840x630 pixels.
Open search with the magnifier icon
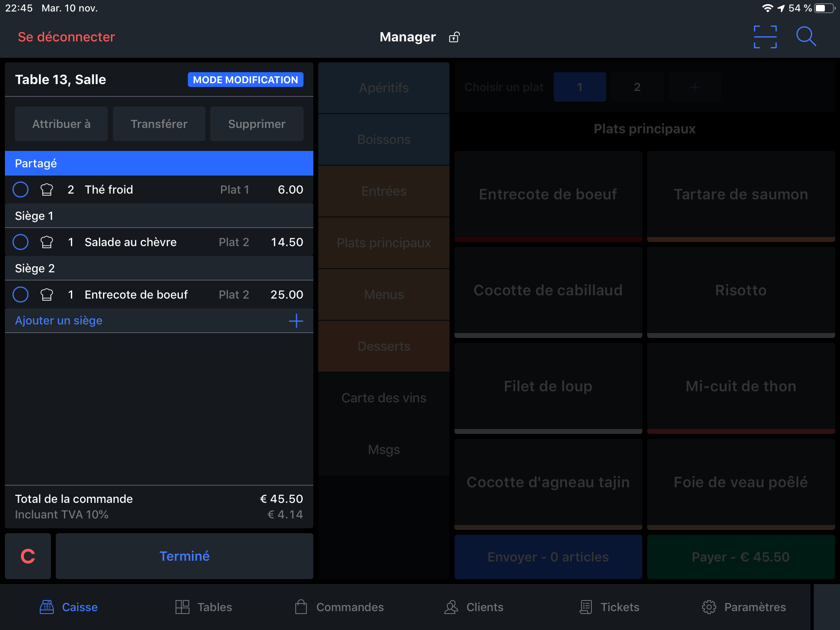(x=806, y=37)
